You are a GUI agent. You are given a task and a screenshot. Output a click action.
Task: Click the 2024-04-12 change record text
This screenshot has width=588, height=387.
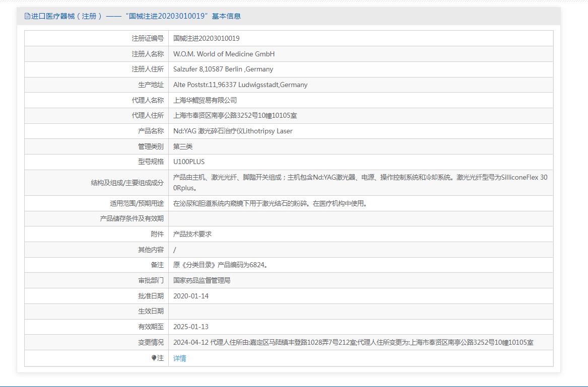tap(353, 343)
